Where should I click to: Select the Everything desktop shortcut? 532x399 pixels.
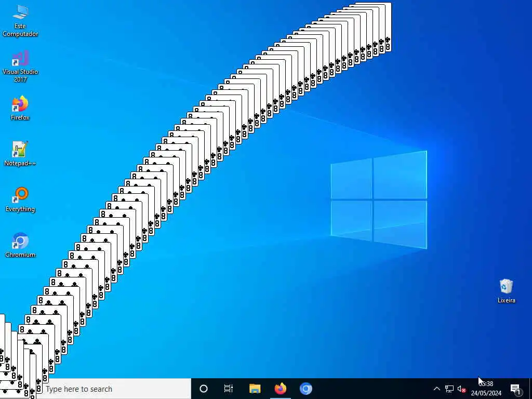20,199
